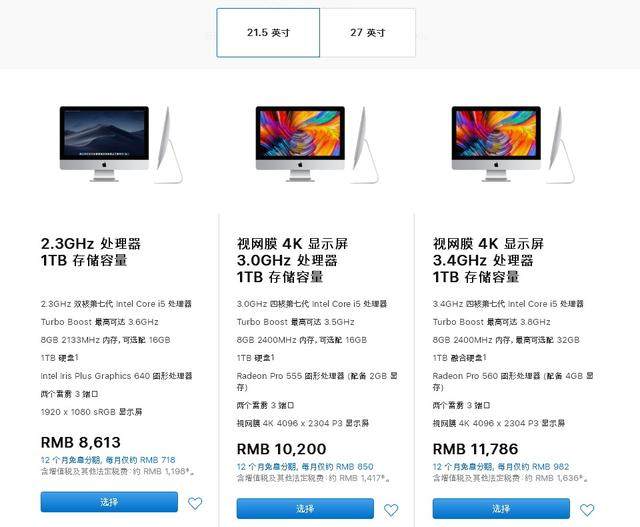Click the 3.4GHz 处理器 model heading
640x527 pixels.
pos(488,260)
